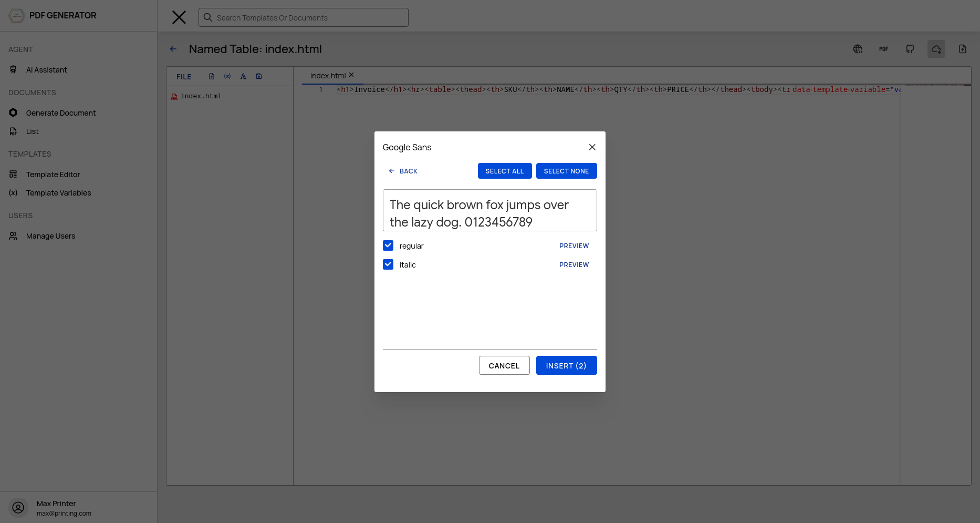
Task: Close the index.html editor tab
Action: click(351, 75)
